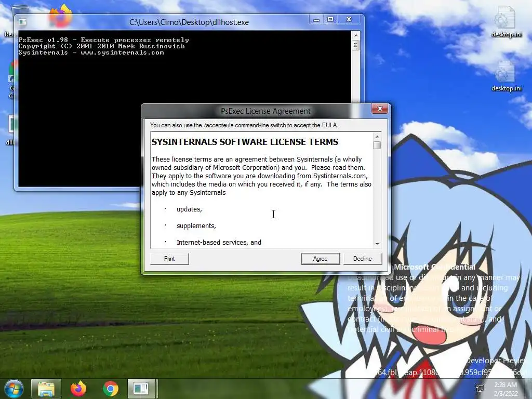The width and height of the screenshot is (532, 399).
Task: Open the top desktop.ini desktop icon
Action: point(506,22)
